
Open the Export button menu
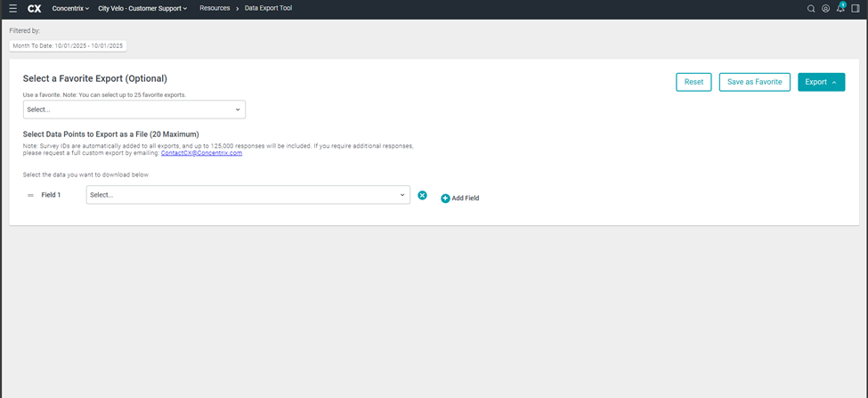tap(821, 82)
